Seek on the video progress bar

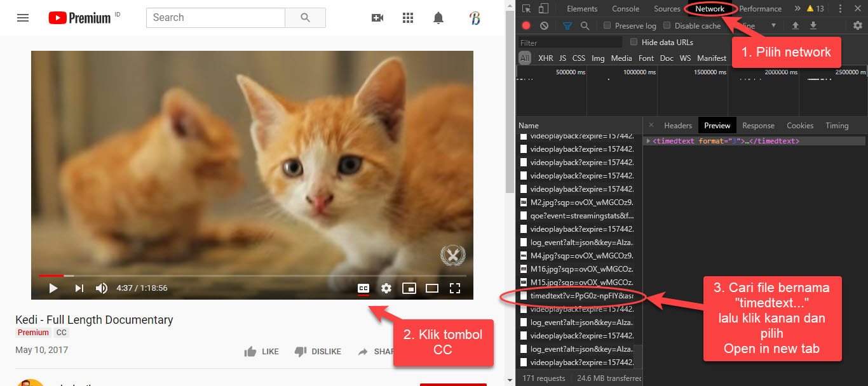coord(252,276)
